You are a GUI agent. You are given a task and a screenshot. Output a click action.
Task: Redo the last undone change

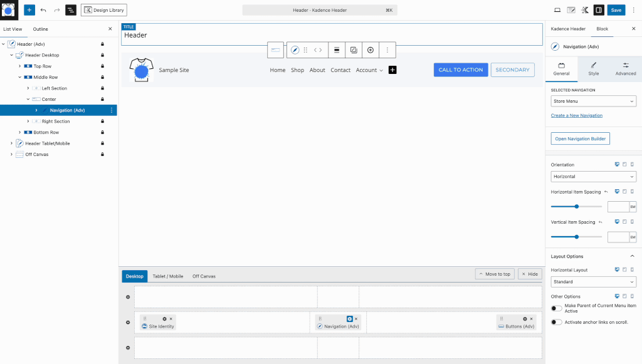click(57, 10)
